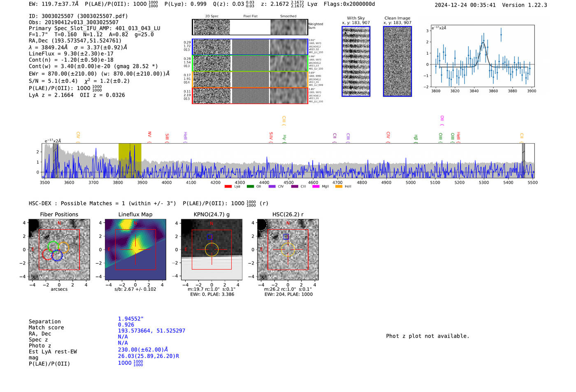Select the Lyα red legend swatch

click(228, 187)
